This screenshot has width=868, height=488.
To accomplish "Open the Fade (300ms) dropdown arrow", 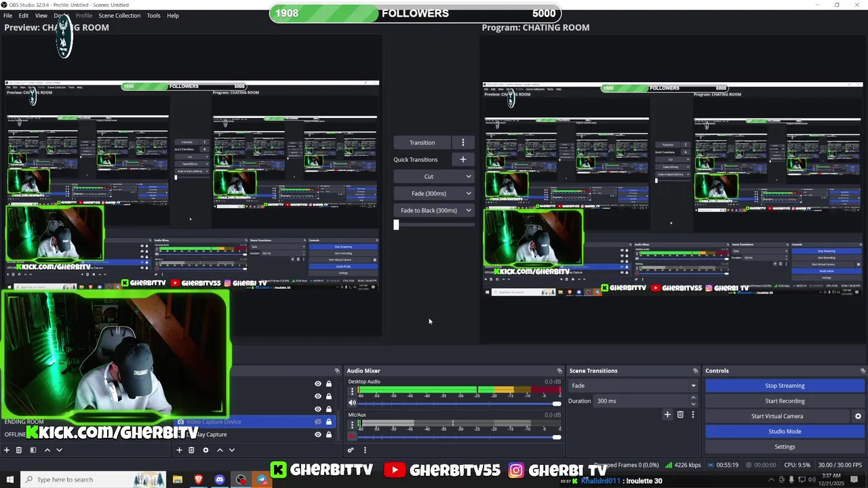I will (x=468, y=193).
